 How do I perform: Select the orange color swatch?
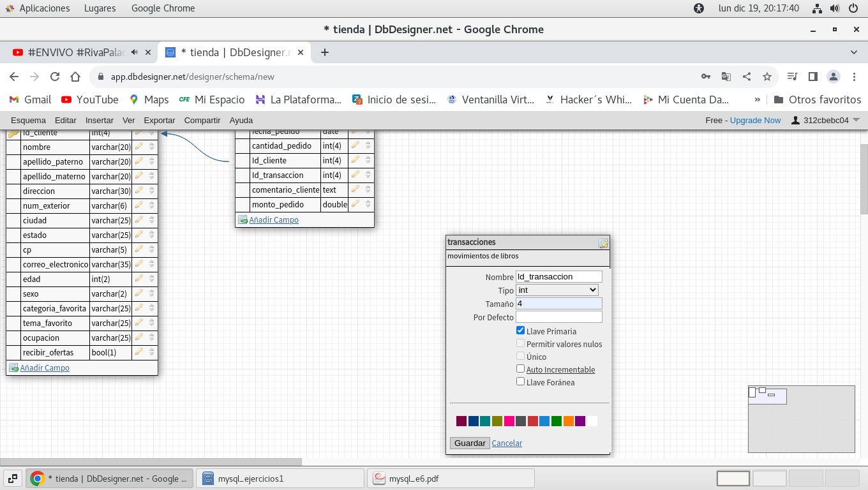coord(569,421)
